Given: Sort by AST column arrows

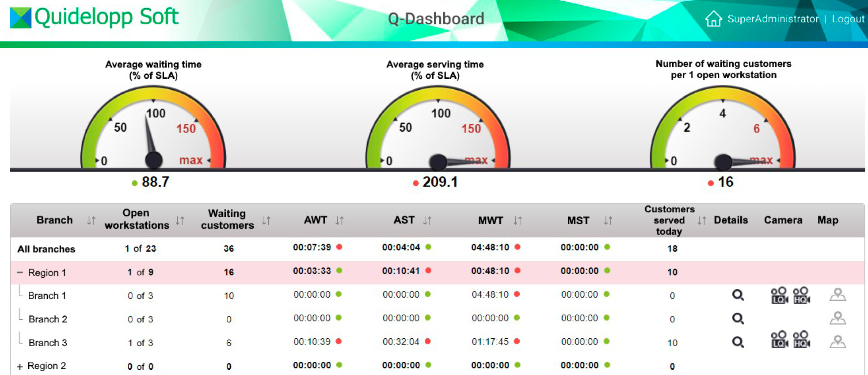Looking at the screenshot, I should (x=427, y=220).
